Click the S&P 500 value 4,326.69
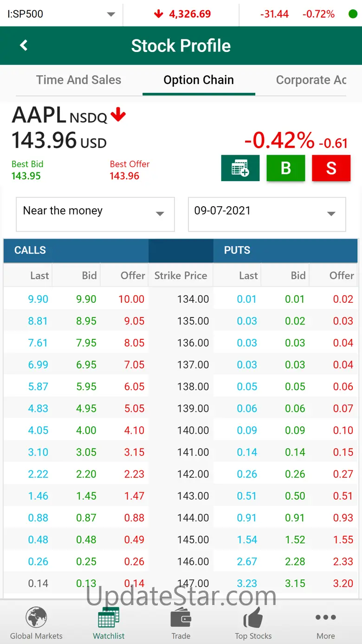Image resolution: width=362 pixels, height=644 pixels. tap(190, 14)
